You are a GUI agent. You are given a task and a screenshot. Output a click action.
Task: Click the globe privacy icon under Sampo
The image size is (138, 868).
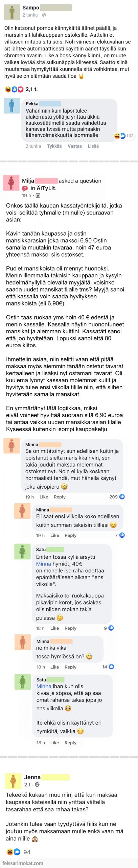coord(44,15)
